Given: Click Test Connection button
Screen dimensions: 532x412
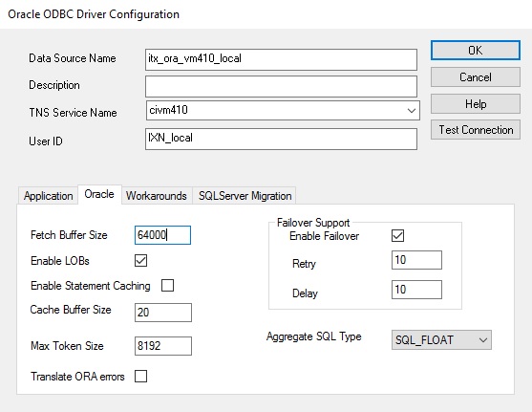Looking at the screenshot, I should point(475,130).
